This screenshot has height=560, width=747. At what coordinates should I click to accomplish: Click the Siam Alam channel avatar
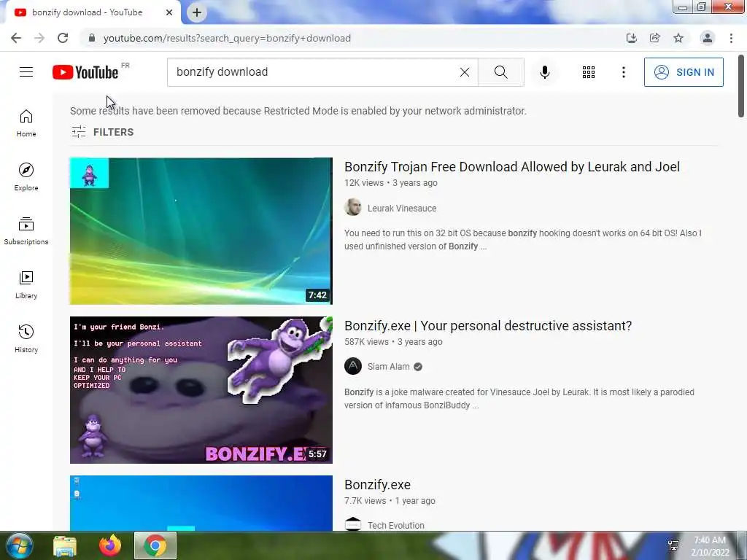tap(353, 366)
